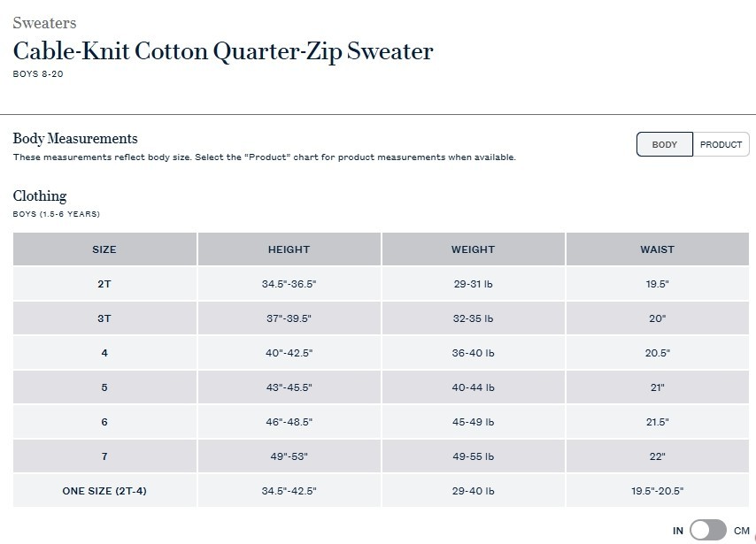Viewport: 756px width, 544px height.
Task: Click the HEIGHT column header
Action: [289, 249]
